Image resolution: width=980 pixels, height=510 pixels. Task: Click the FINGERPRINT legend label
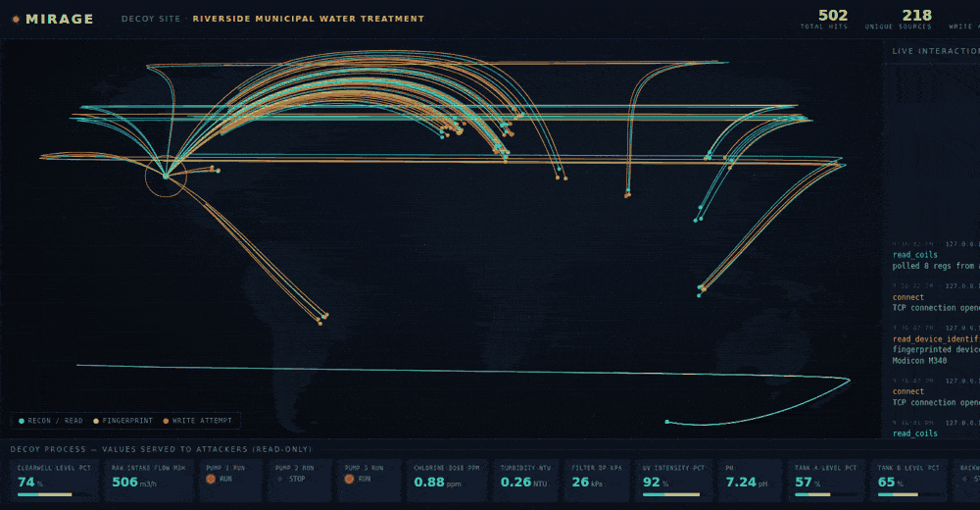[x=127, y=421]
